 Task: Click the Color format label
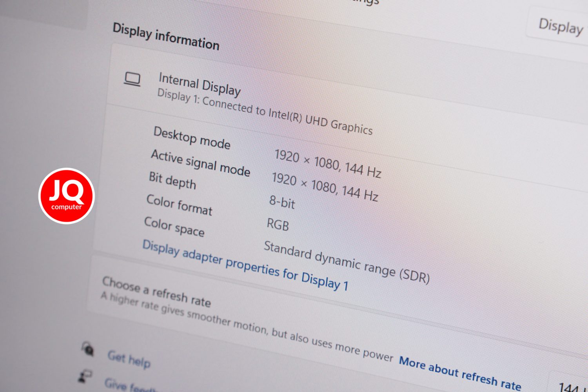[180, 205]
